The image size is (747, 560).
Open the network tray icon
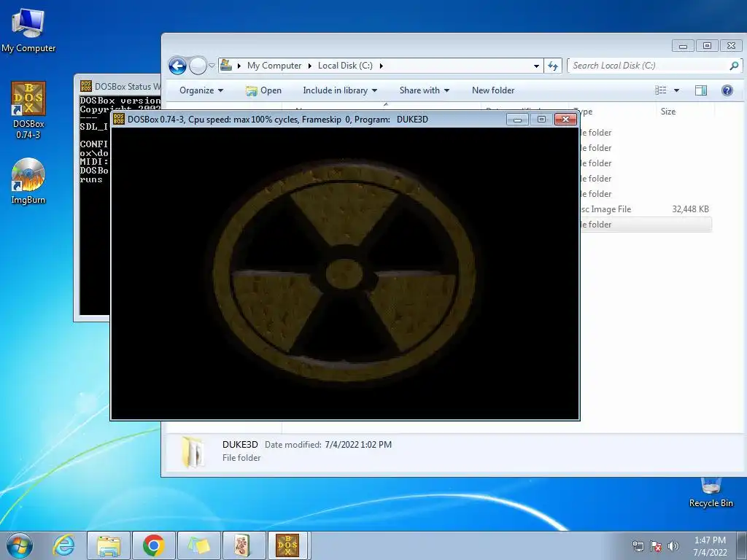(638, 546)
